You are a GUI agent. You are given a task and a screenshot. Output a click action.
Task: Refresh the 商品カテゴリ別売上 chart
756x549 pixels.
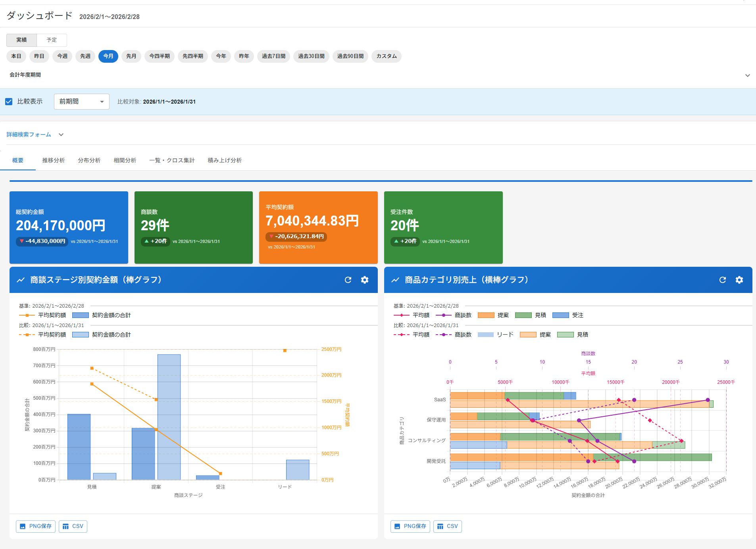(723, 280)
